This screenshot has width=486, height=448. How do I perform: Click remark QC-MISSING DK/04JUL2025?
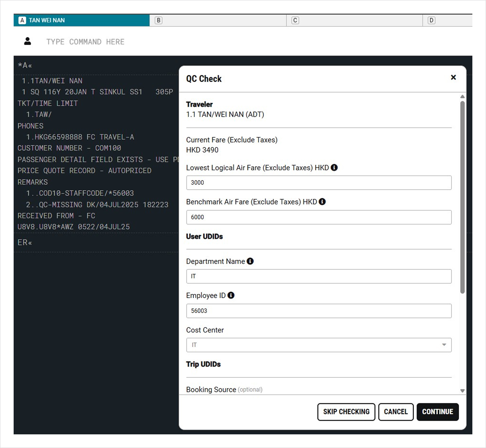(x=97, y=205)
